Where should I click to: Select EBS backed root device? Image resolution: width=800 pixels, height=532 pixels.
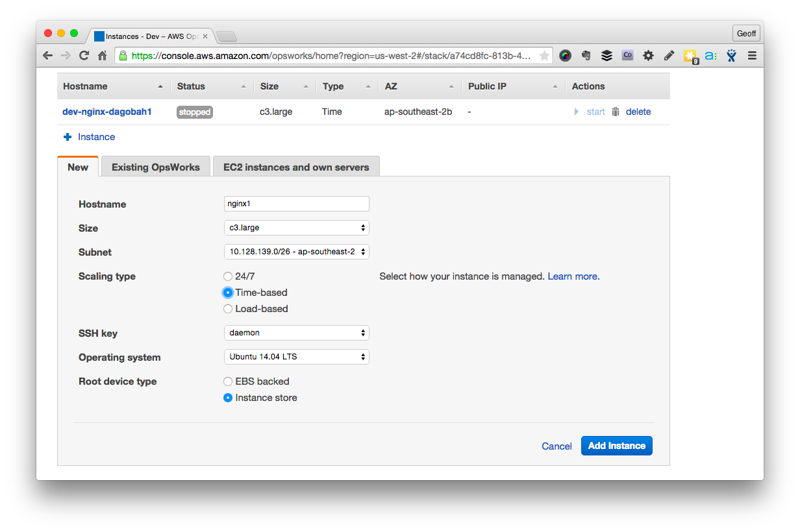point(228,381)
